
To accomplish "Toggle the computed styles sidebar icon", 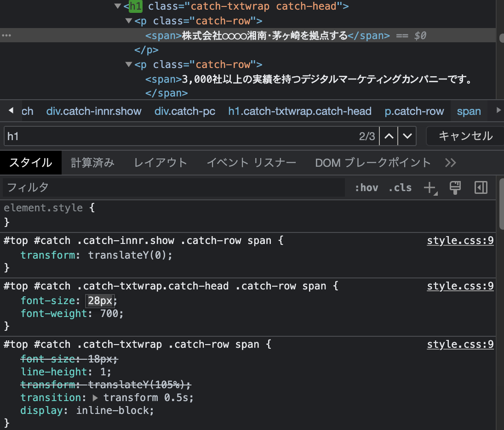I will 481,187.
